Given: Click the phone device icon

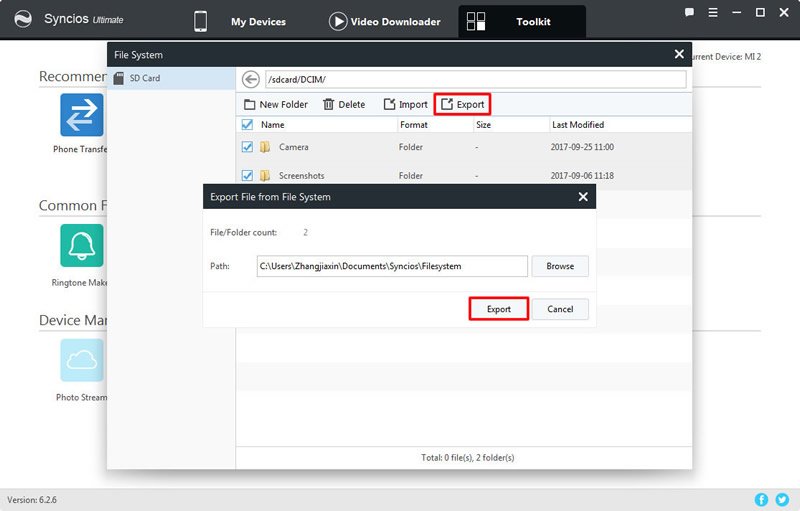Looking at the screenshot, I should pos(201,21).
